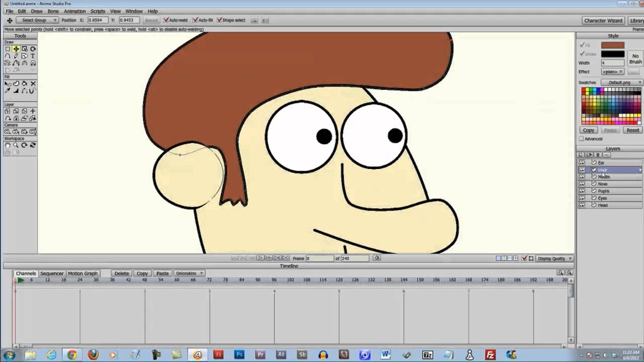Click the Width input field
This screenshot has height=362, width=644.
612,63
